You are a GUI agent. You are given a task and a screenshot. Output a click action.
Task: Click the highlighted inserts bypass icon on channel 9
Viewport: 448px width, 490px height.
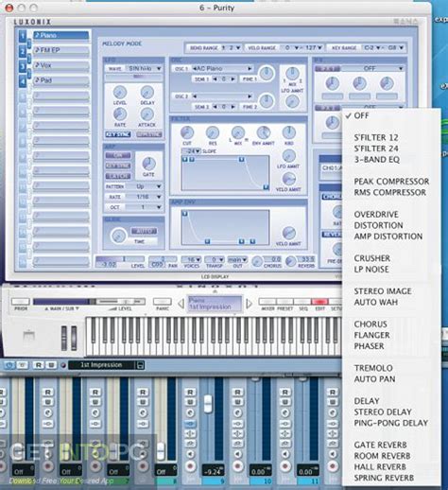tap(190, 424)
